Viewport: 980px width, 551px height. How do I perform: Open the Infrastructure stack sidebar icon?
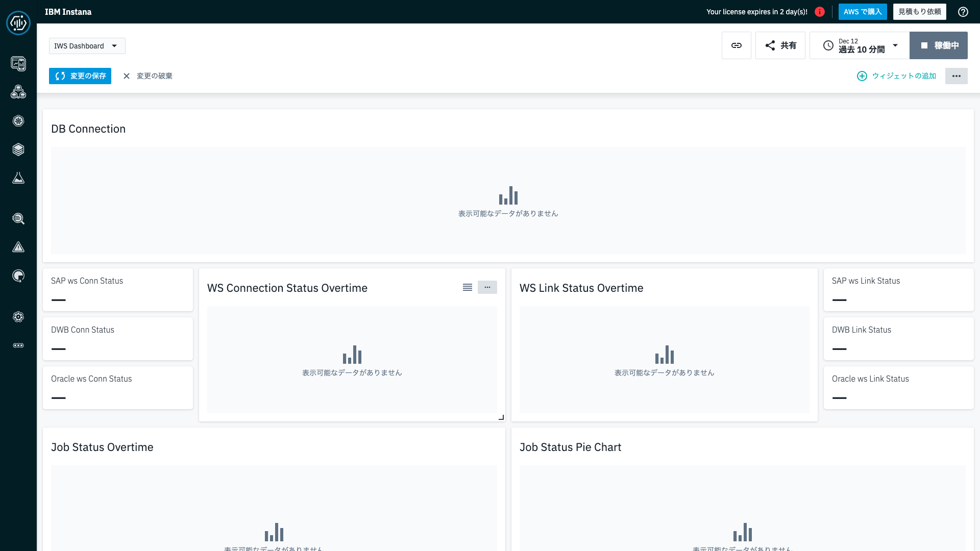click(x=18, y=149)
